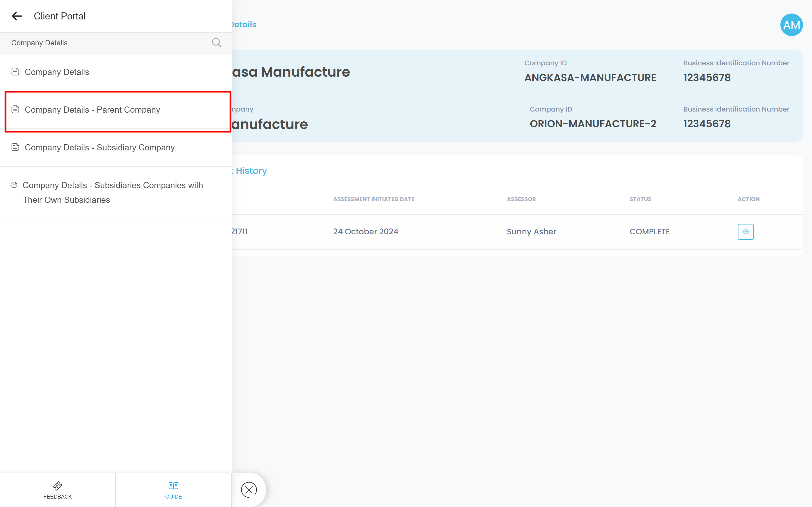Screen dimensions: 812x507
Task: Close the guide panel with X button
Action: tap(249, 490)
